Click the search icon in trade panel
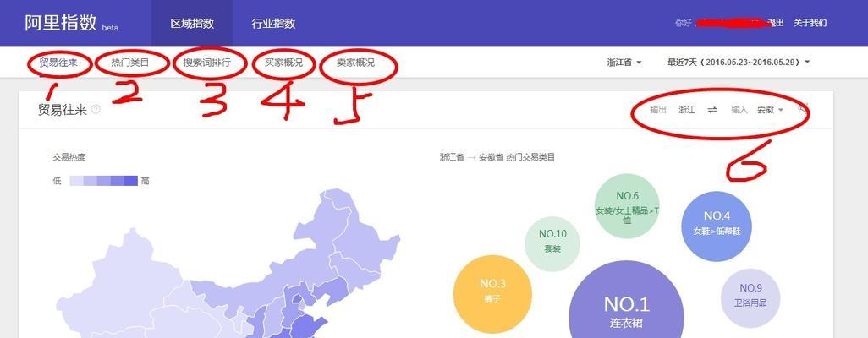 [803, 108]
